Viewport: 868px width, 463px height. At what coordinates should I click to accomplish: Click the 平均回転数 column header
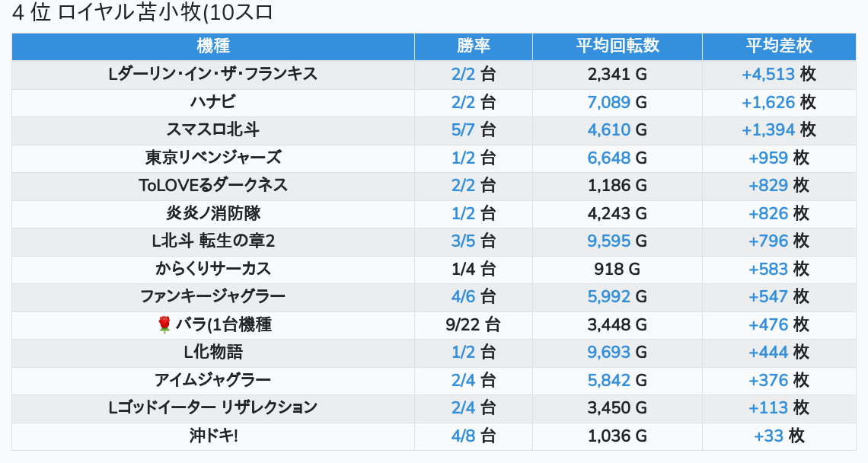coord(617,46)
